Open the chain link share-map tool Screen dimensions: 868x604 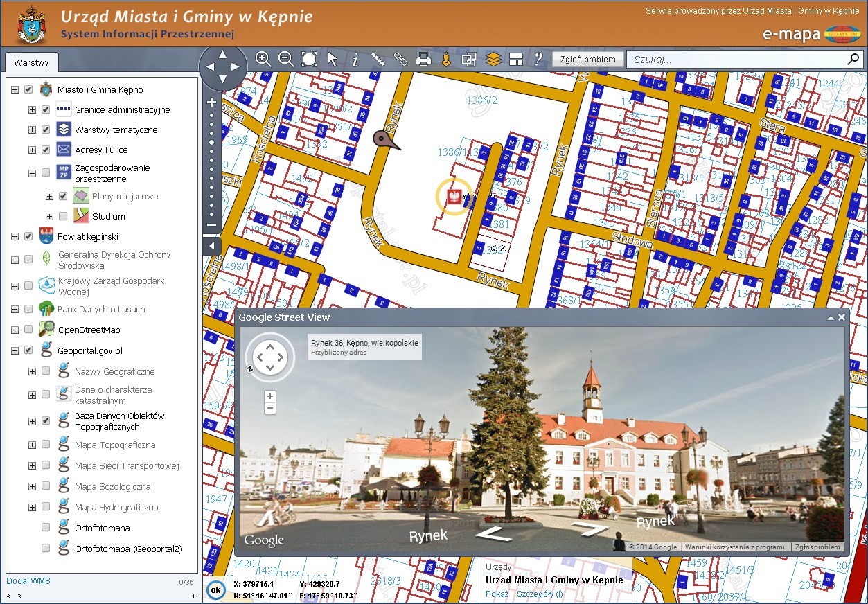[x=400, y=59]
